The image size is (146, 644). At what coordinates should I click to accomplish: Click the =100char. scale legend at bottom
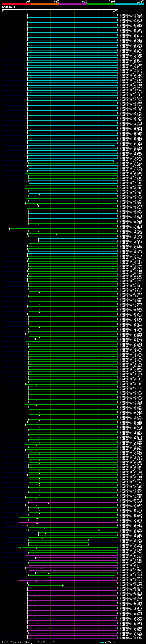tap(108, 642)
